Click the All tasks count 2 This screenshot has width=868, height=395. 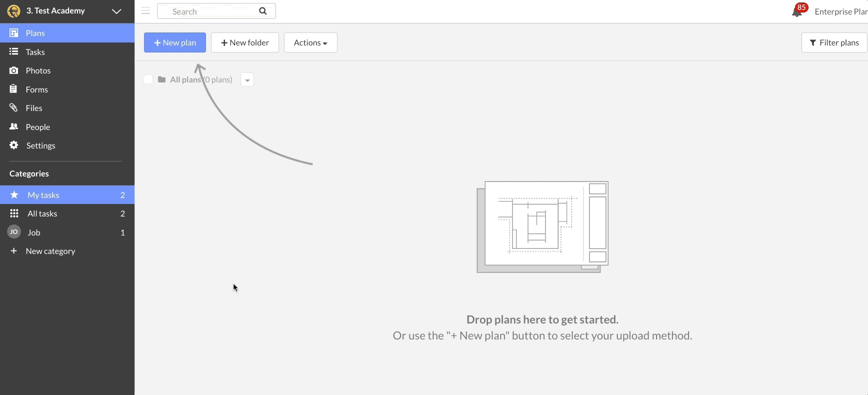[122, 213]
